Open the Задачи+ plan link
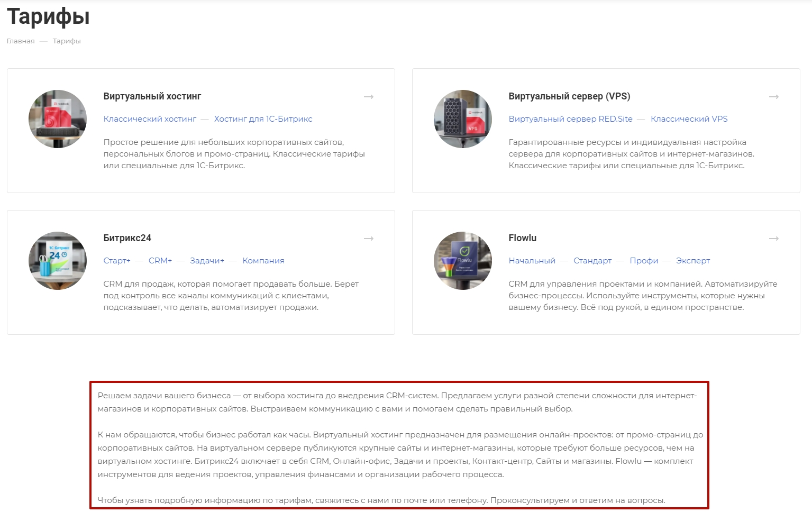This screenshot has width=812, height=512. (207, 261)
